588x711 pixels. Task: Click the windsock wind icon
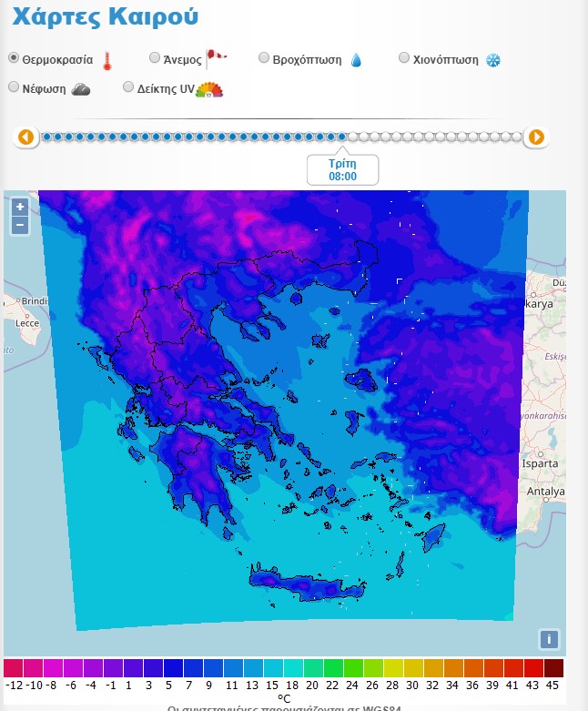click(217, 58)
